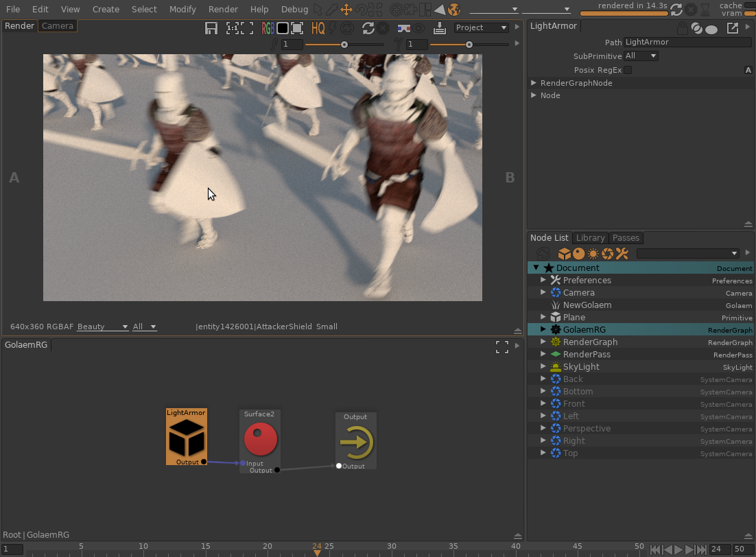Switch to the Library tab

[x=590, y=238]
